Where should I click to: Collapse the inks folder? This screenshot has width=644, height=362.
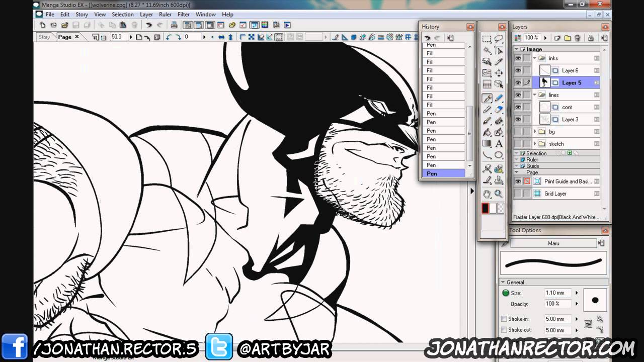click(x=535, y=58)
